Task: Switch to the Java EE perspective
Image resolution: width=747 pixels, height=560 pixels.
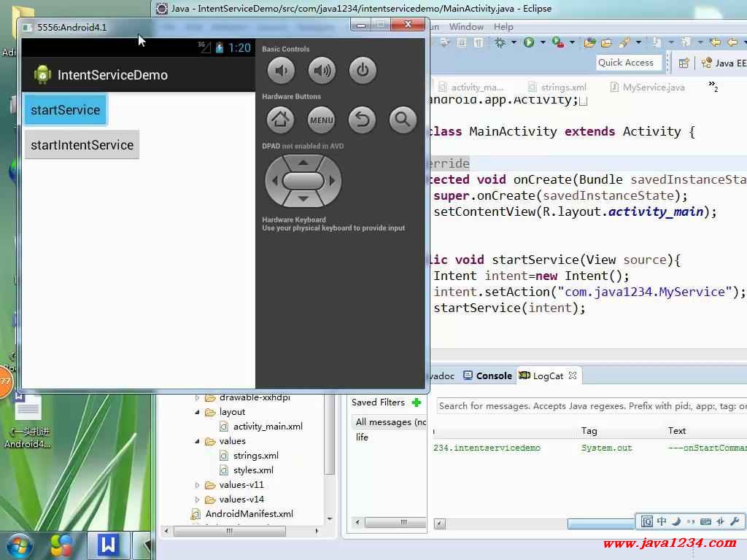Action: tap(724, 63)
